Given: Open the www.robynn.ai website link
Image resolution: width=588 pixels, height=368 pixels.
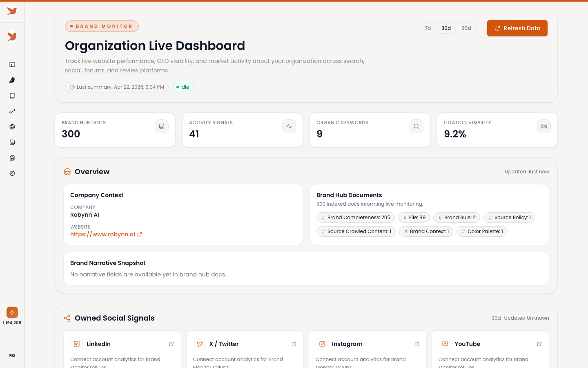Looking at the screenshot, I should click(103, 234).
